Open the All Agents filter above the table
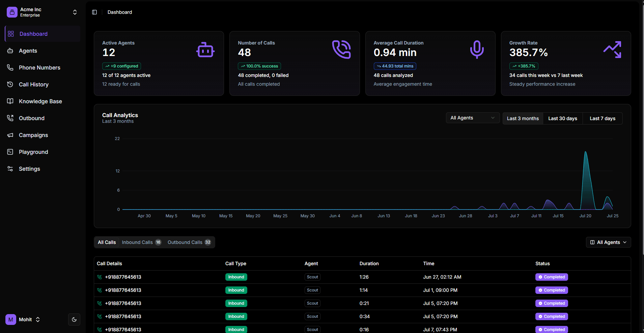The image size is (644, 333). (608, 242)
